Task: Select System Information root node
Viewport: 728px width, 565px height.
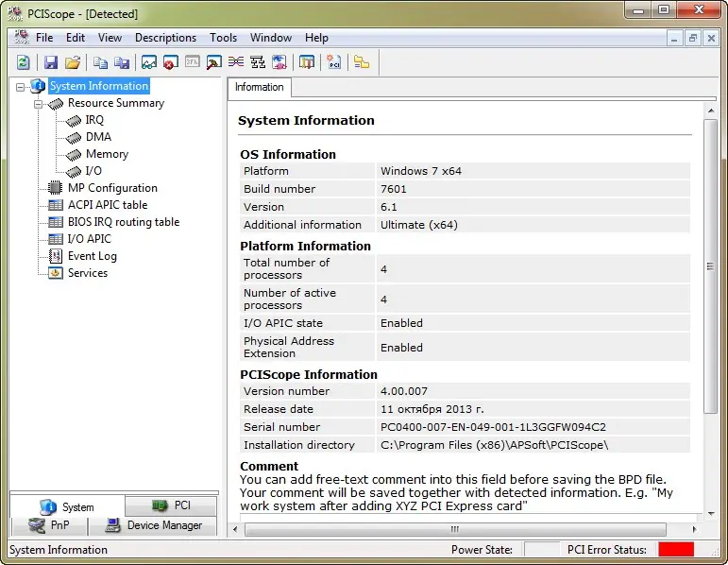Action: [x=99, y=86]
